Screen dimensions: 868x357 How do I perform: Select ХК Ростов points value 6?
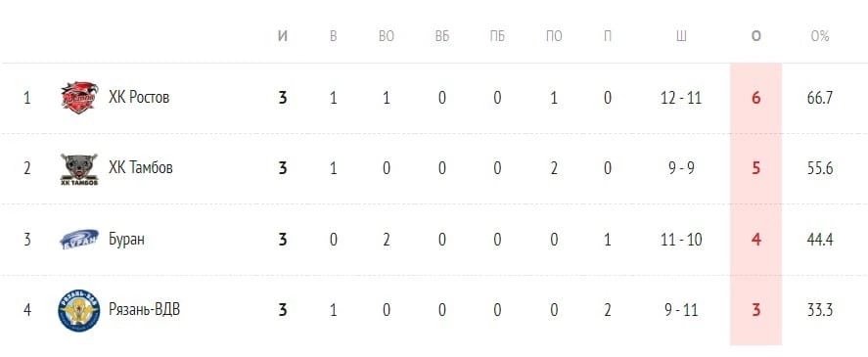(x=756, y=98)
